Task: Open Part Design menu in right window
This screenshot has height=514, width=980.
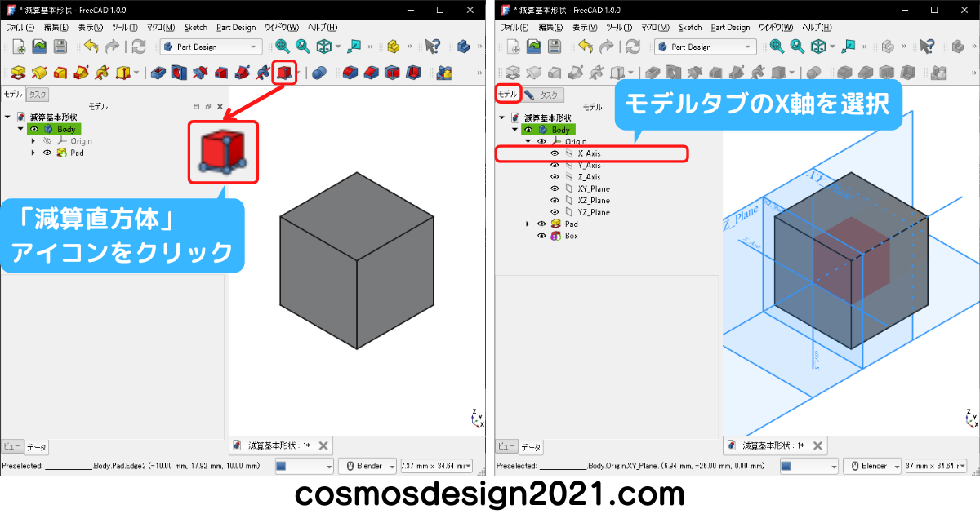Action: 728,27
